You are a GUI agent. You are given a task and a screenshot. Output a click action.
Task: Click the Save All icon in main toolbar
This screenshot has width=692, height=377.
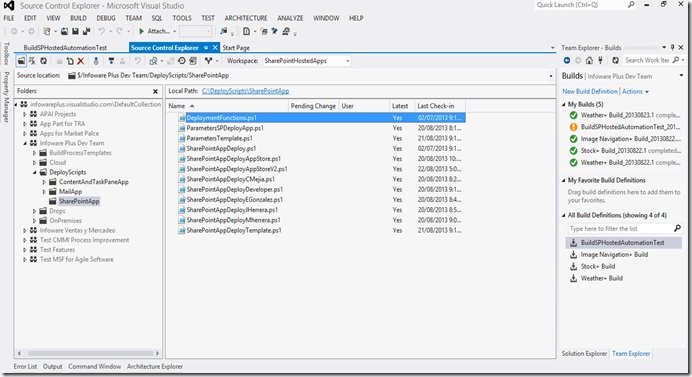tap(86, 31)
